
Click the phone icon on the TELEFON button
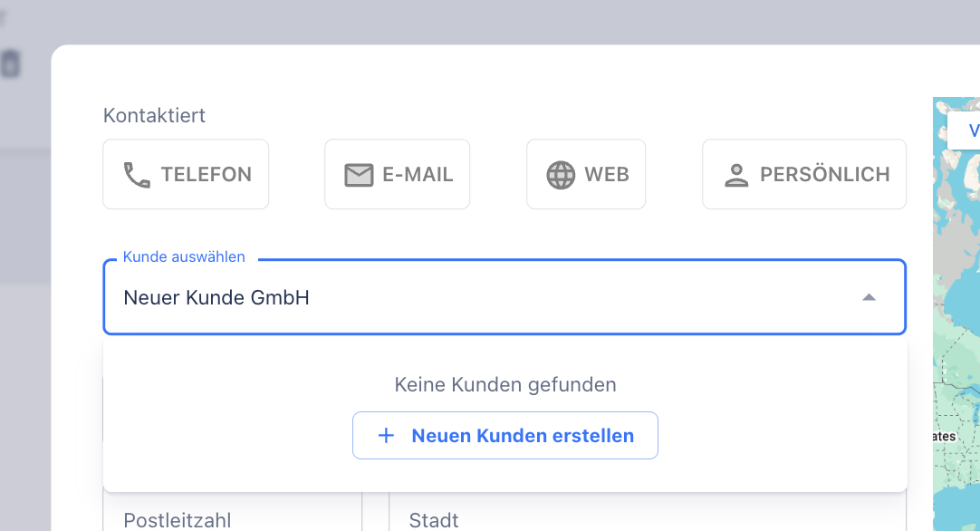pos(139,173)
